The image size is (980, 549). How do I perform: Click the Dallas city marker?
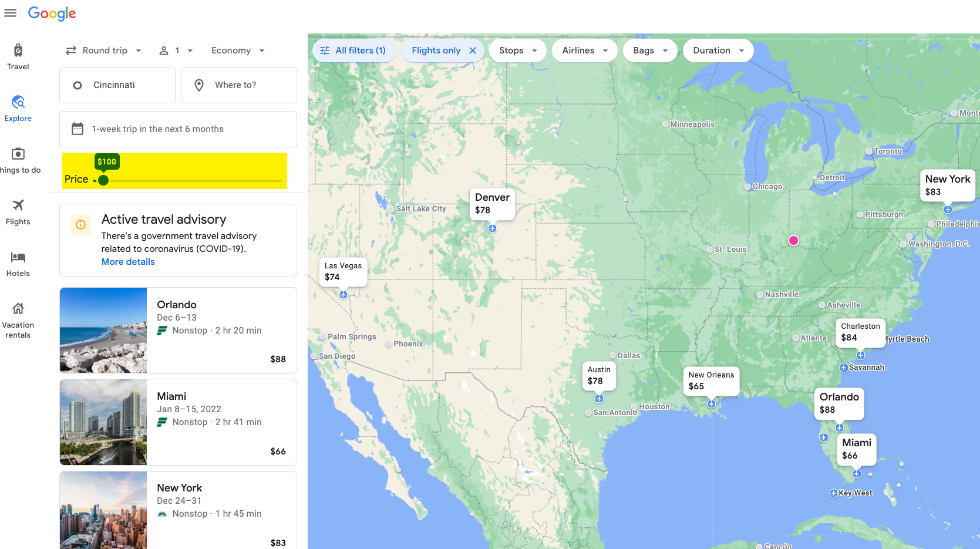coord(612,356)
